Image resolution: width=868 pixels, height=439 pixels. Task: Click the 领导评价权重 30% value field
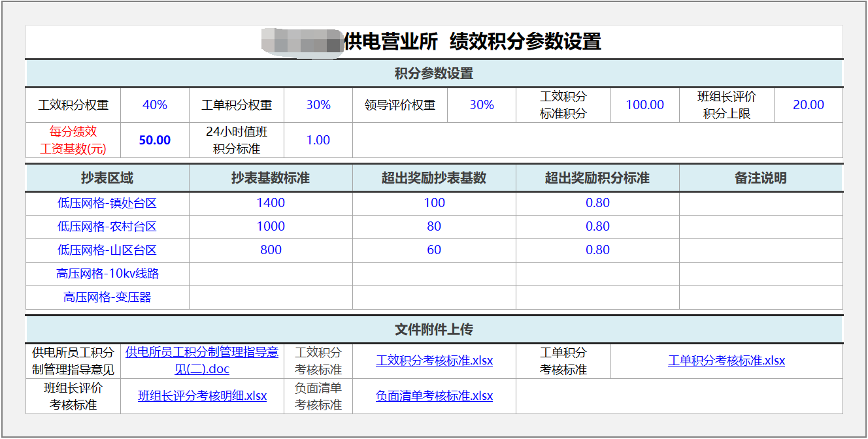pos(482,105)
